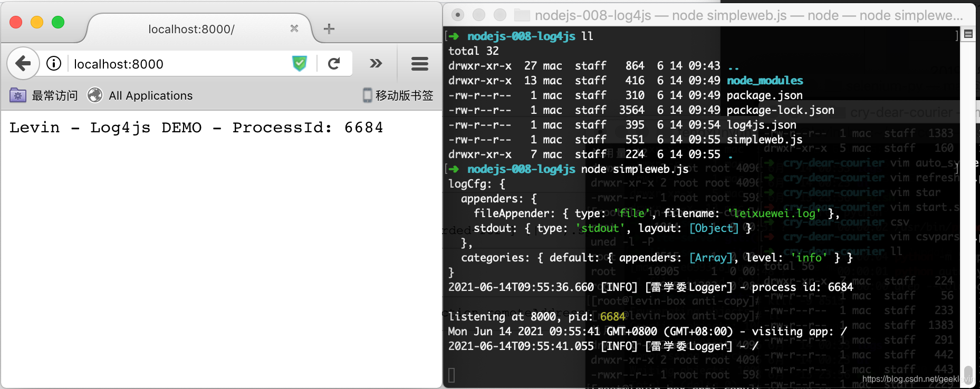Expand the toolbar overflow chevron
The height and width of the screenshot is (389, 980).
pos(376,64)
